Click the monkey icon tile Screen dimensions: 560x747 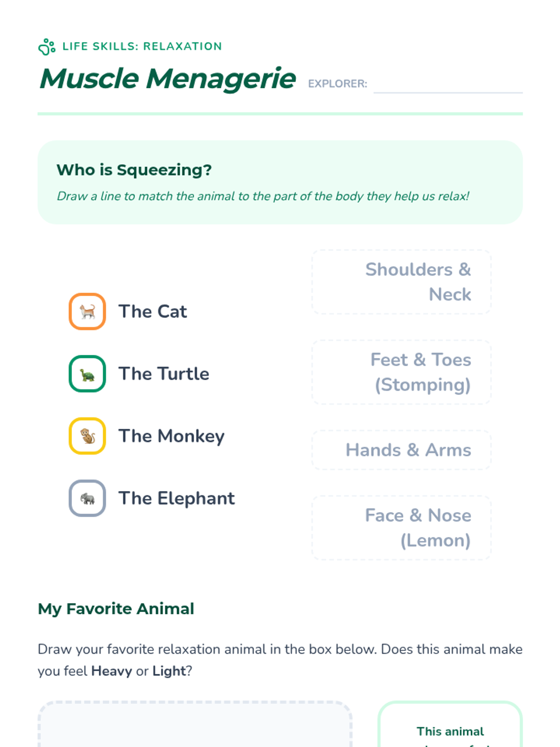pos(87,436)
